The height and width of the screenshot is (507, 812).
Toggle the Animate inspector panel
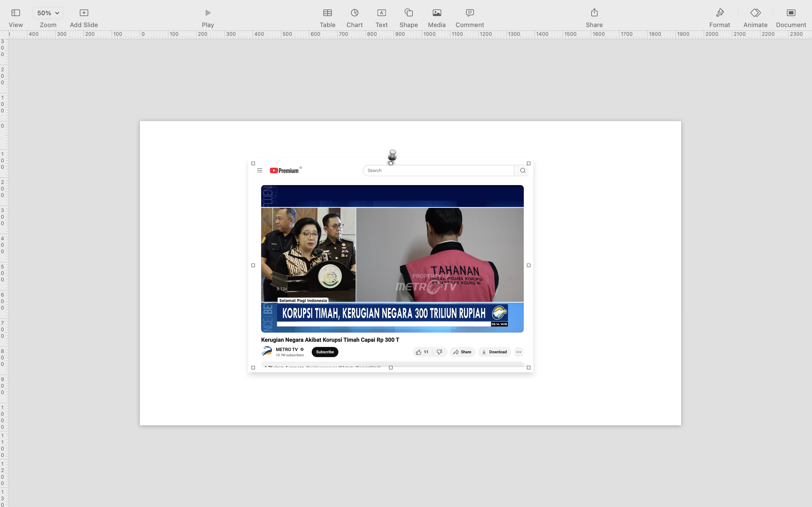755,13
